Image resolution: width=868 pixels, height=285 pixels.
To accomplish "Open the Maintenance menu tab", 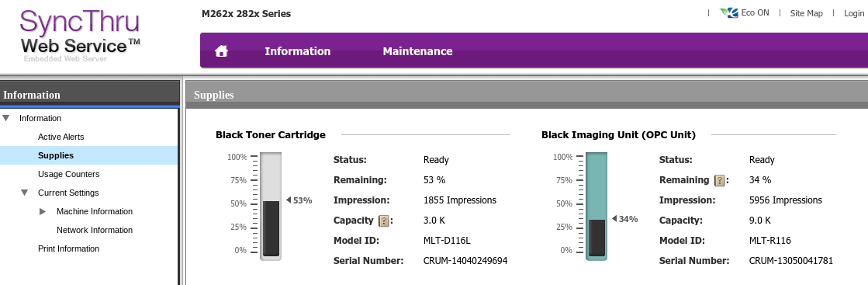I will (x=417, y=51).
